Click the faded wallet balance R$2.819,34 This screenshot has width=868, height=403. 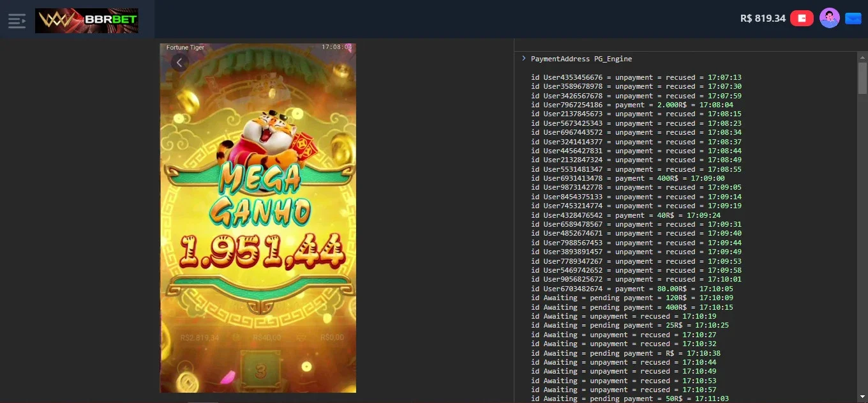199,337
